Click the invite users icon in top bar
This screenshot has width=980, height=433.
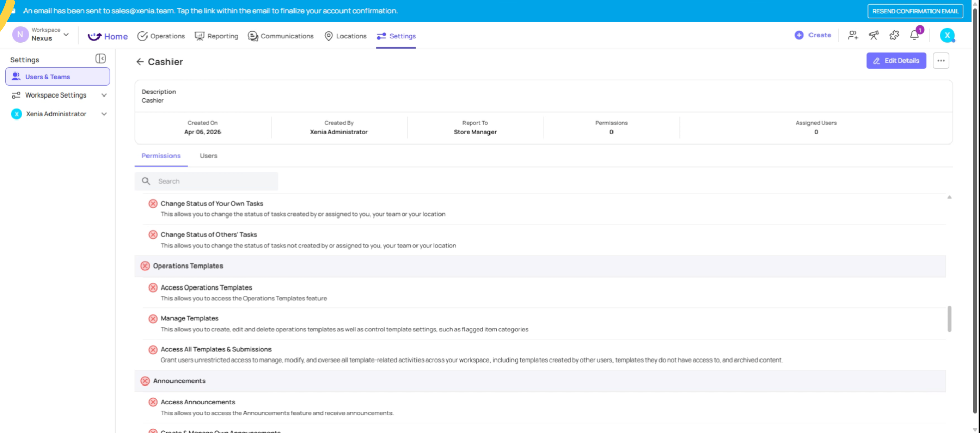853,35
